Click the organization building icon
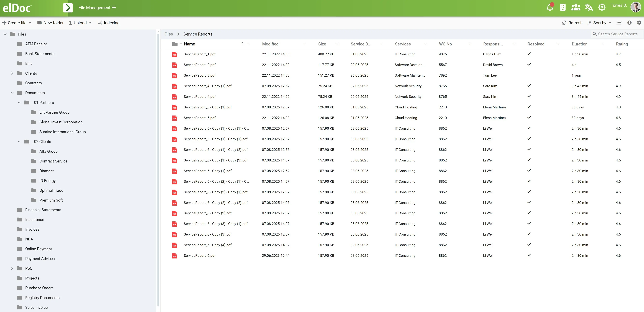 (x=563, y=7)
